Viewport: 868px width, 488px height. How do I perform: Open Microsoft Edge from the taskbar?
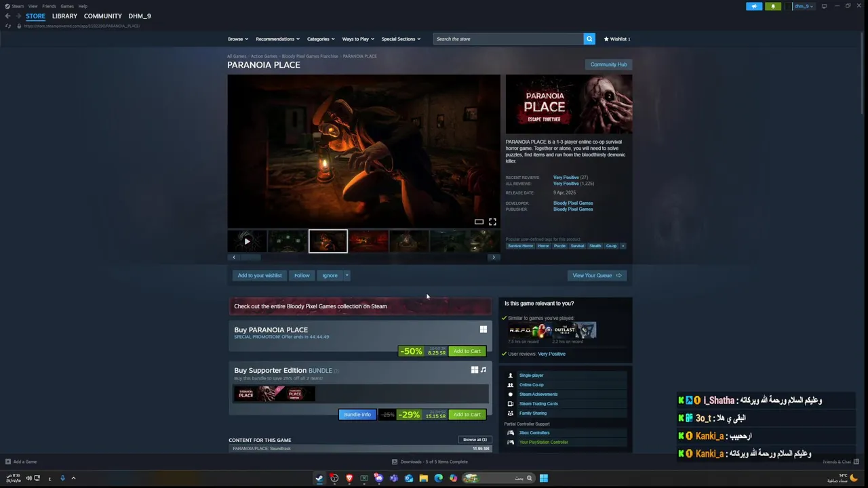click(438, 478)
